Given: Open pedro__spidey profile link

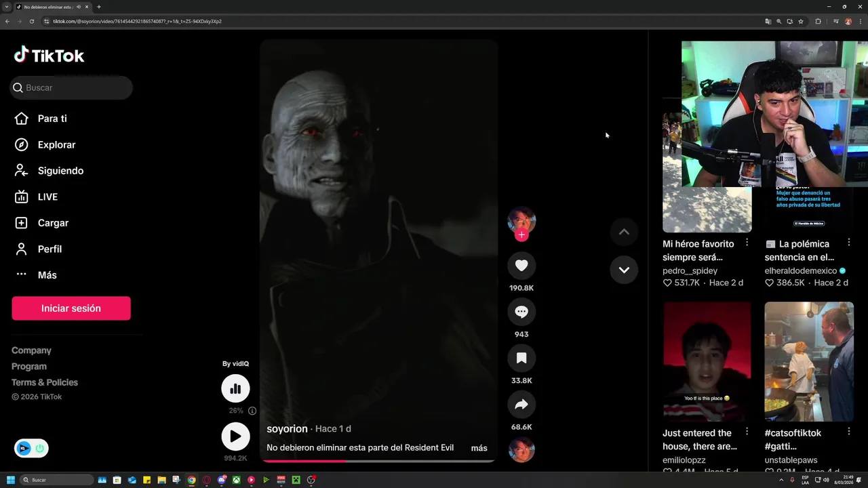Looking at the screenshot, I should [690, 270].
